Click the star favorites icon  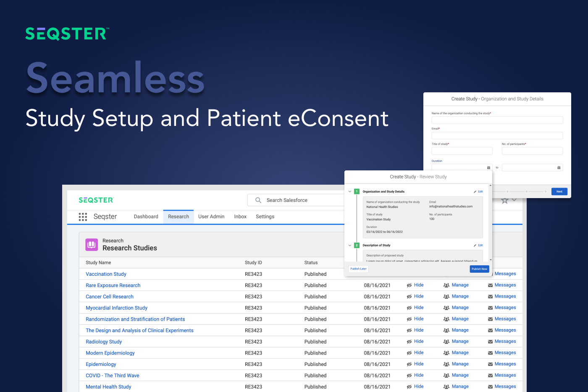pos(504,200)
